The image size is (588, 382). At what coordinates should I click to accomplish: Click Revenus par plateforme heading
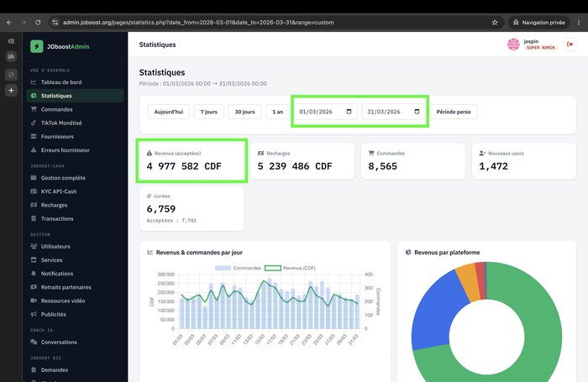coord(447,253)
